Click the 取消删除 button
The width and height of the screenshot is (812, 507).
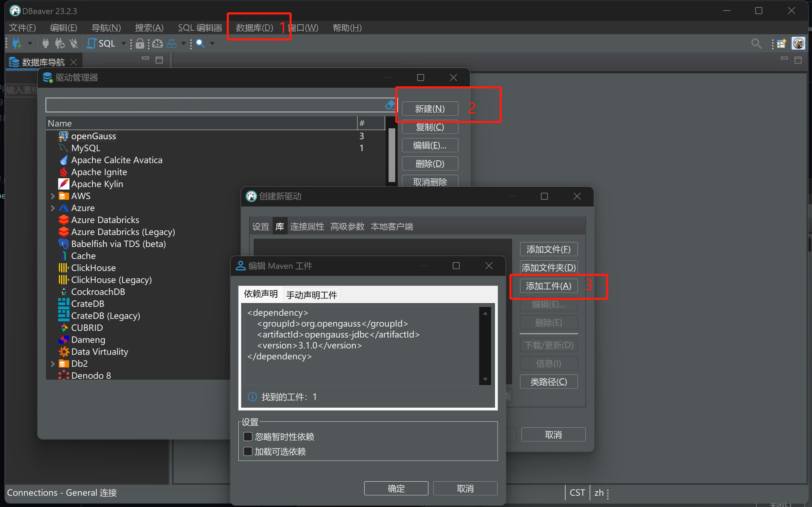click(430, 181)
